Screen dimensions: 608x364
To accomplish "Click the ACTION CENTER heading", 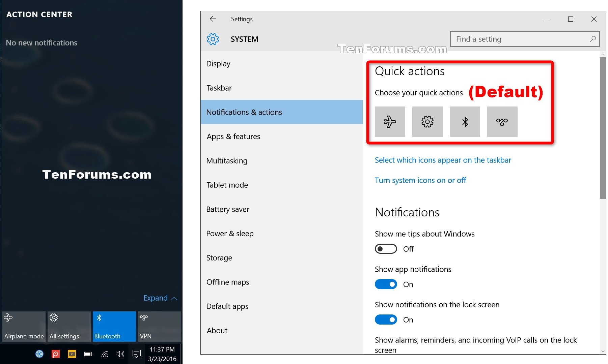I will (39, 14).
